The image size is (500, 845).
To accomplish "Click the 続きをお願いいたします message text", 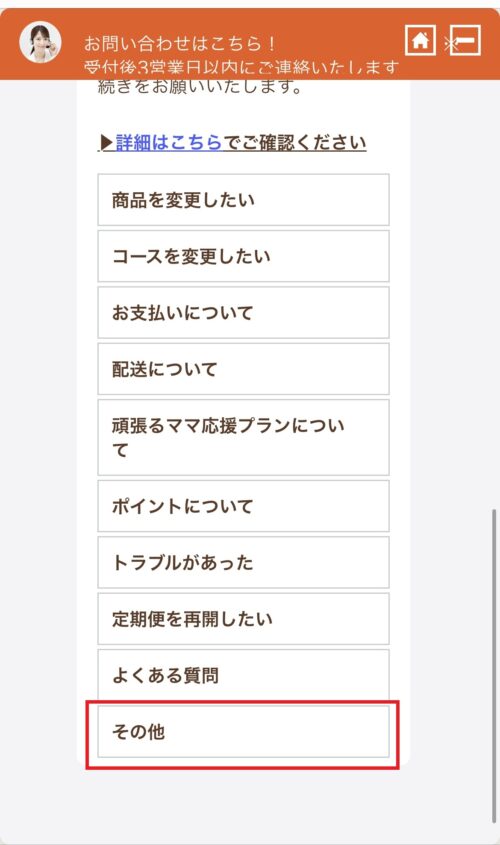I will pyautogui.click(x=200, y=86).
